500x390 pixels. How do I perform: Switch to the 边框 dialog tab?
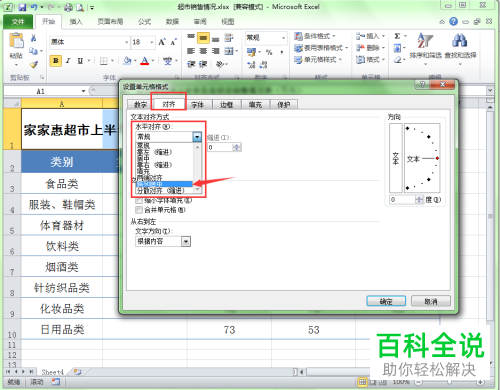pyautogui.click(x=226, y=105)
